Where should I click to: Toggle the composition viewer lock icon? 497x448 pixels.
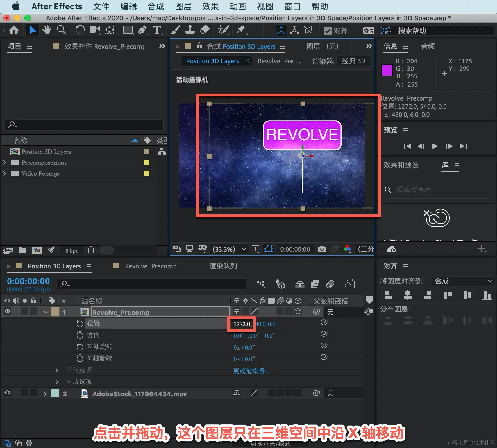pyautogui.click(x=199, y=46)
